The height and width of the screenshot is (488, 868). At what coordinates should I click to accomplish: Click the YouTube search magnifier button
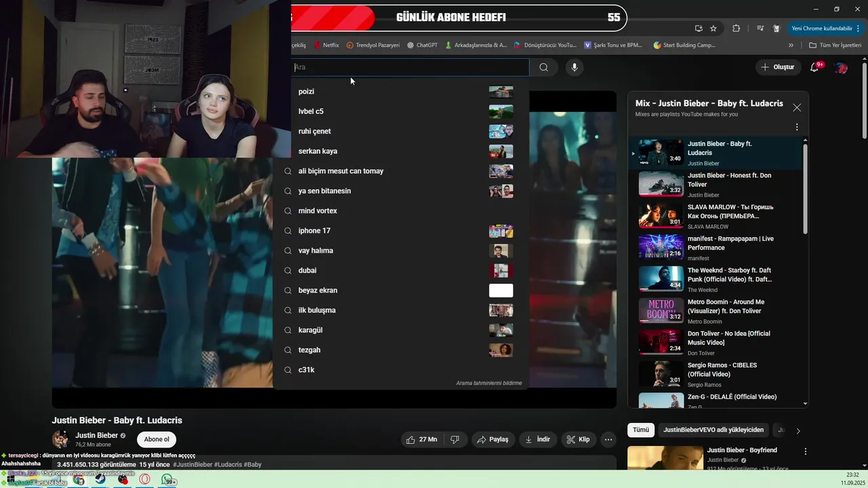(544, 67)
